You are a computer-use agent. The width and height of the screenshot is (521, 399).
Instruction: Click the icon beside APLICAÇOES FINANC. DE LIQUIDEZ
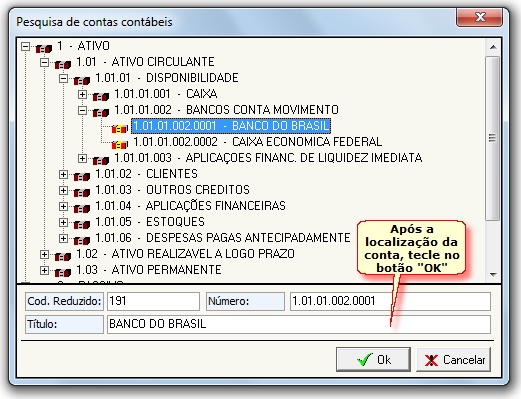pyautogui.click(x=101, y=160)
